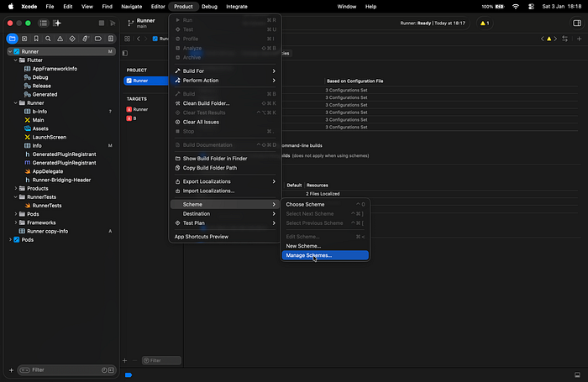Open the Apple menu
This screenshot has width=588, height=382.
click(11, 7)
